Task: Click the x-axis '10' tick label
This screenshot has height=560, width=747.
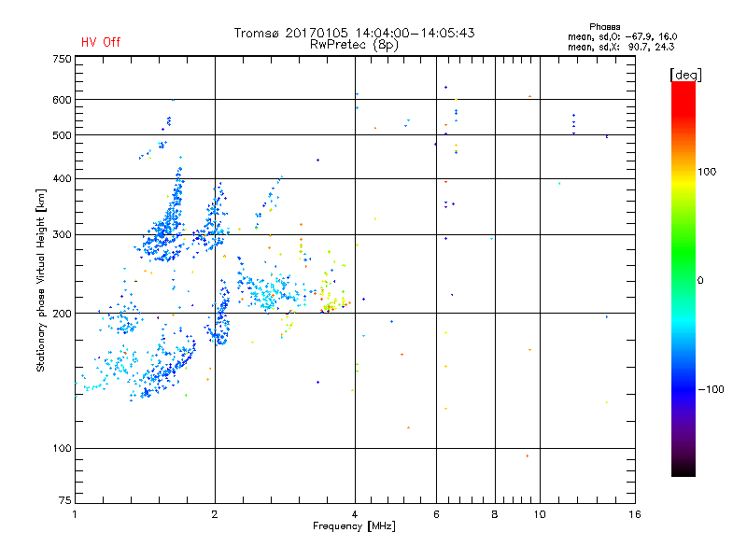Action: (540, 514)
